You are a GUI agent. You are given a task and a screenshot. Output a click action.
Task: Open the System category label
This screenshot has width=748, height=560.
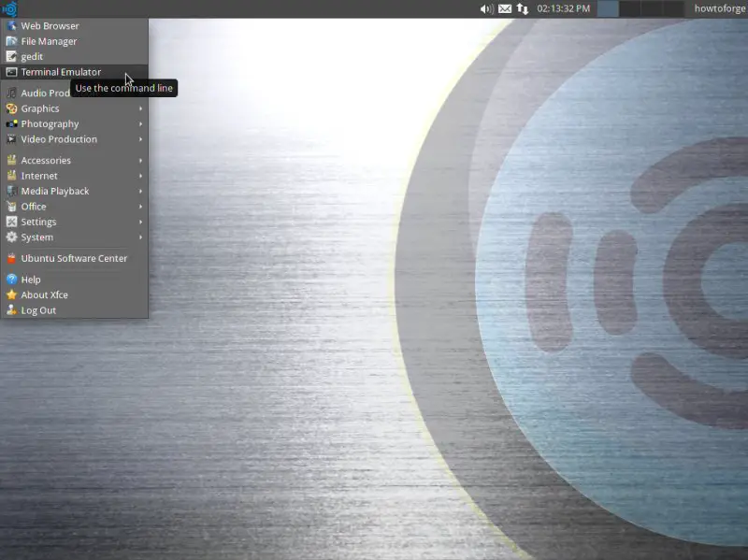tap(37, 237)
